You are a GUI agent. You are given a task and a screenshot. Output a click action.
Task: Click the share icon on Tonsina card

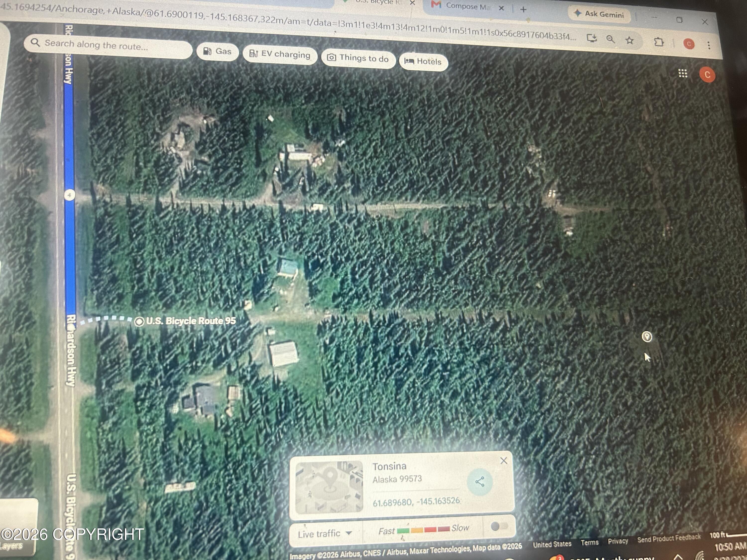click(480, 482)
